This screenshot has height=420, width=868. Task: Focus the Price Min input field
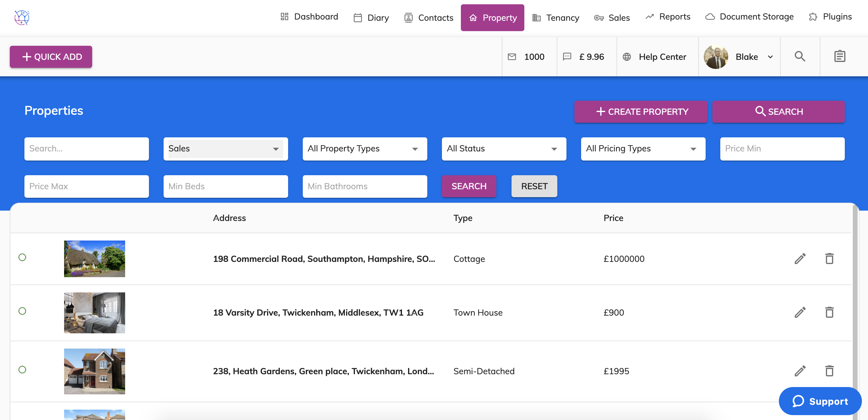click(x=782, y=149)
